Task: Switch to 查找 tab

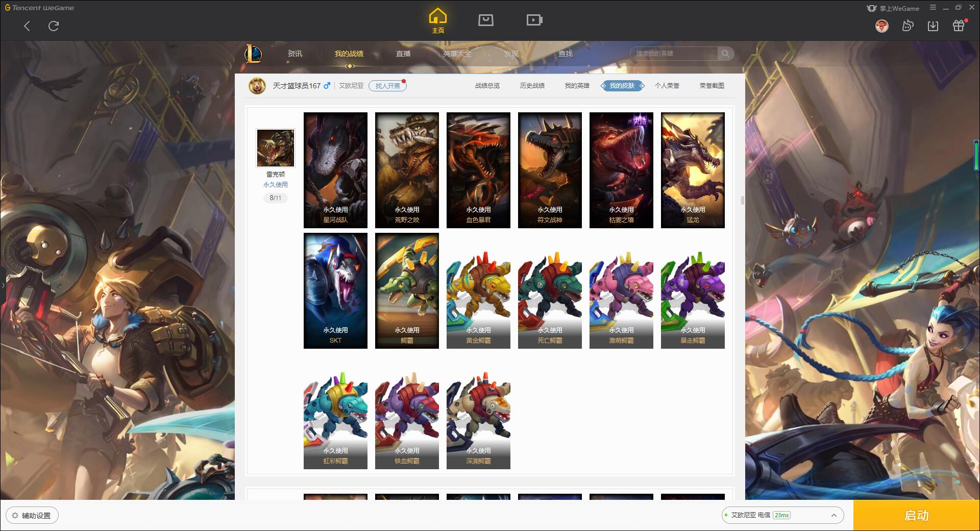Action: tap(566, 54)
